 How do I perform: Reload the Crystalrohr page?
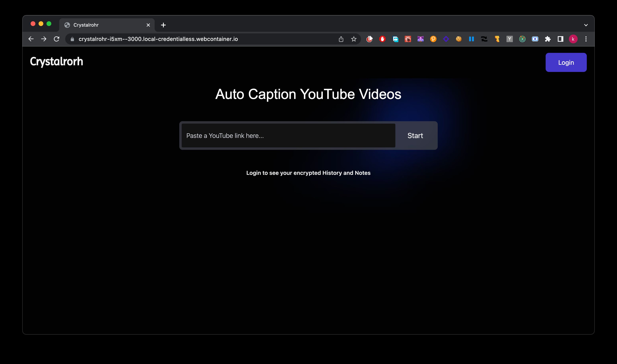(x=56, y=39)
